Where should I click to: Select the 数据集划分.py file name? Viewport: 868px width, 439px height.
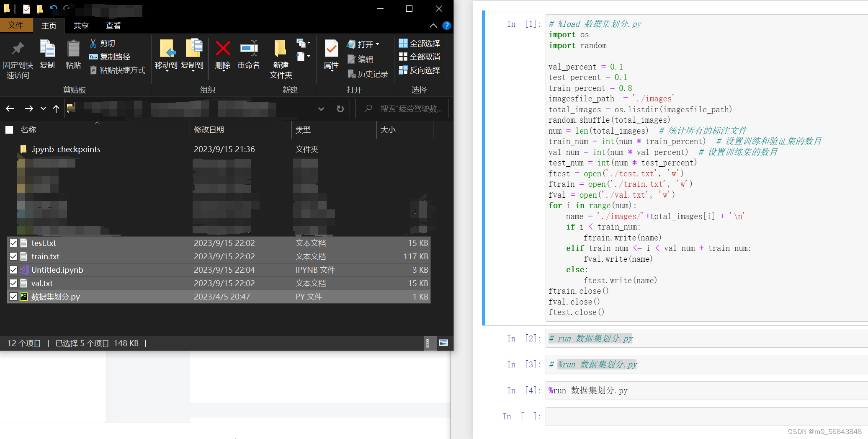point(56,297)
